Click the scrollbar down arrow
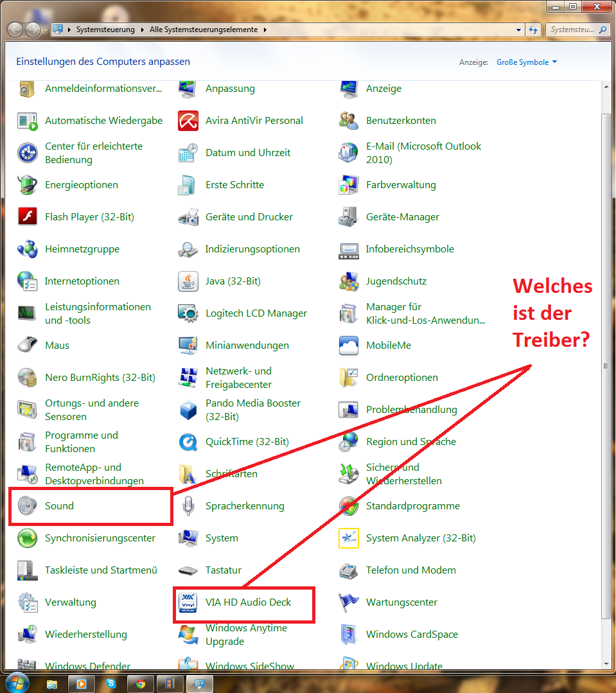 [606, 664]
